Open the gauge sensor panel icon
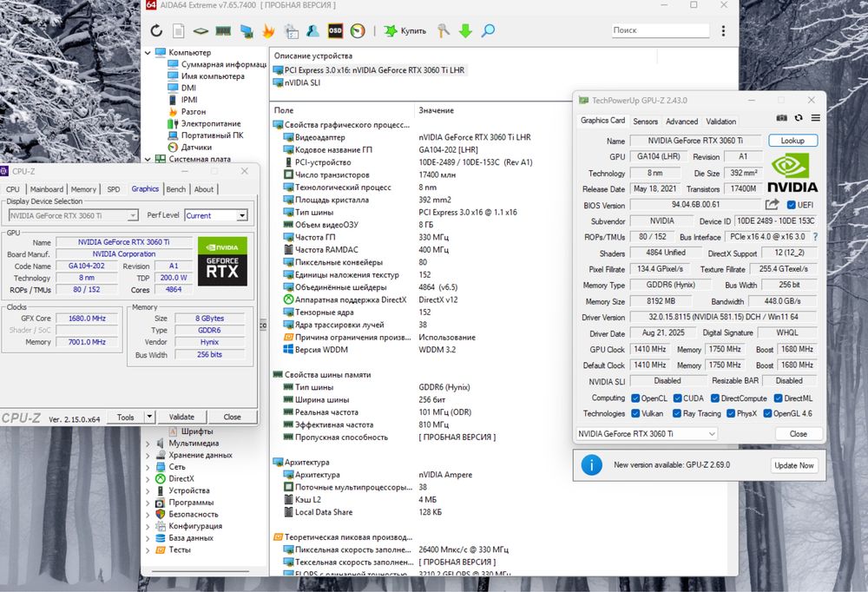Viewport: 868px width, 592px height. tap(358, 31)
